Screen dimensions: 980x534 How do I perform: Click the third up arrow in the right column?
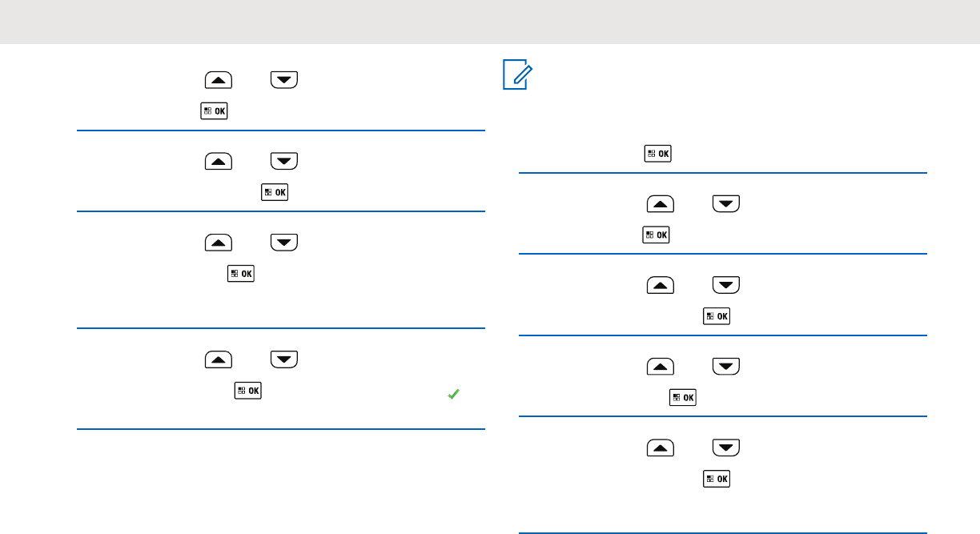[661, 367]
